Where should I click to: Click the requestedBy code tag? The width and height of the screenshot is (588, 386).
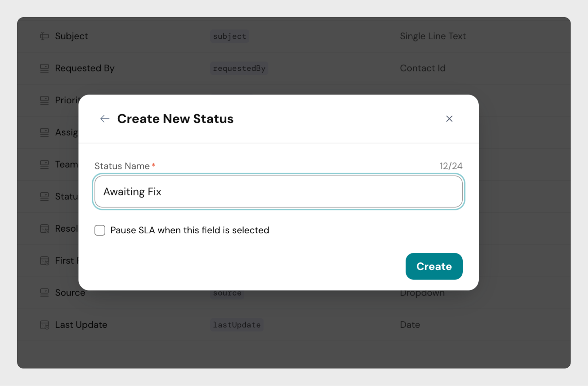pyautogui.click(x=239, y=68)
